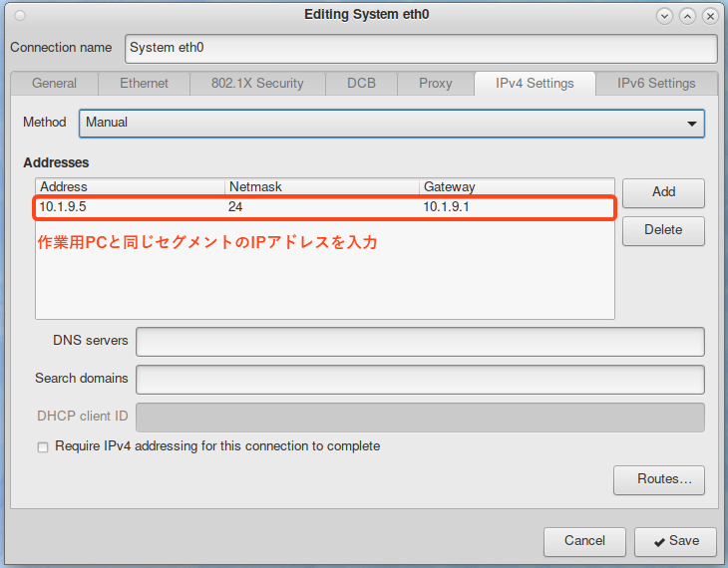Image resolution: width=728 pixels, height=568 pixels.
Task: Close the dialog with the X icon
Action: (710, 16)
